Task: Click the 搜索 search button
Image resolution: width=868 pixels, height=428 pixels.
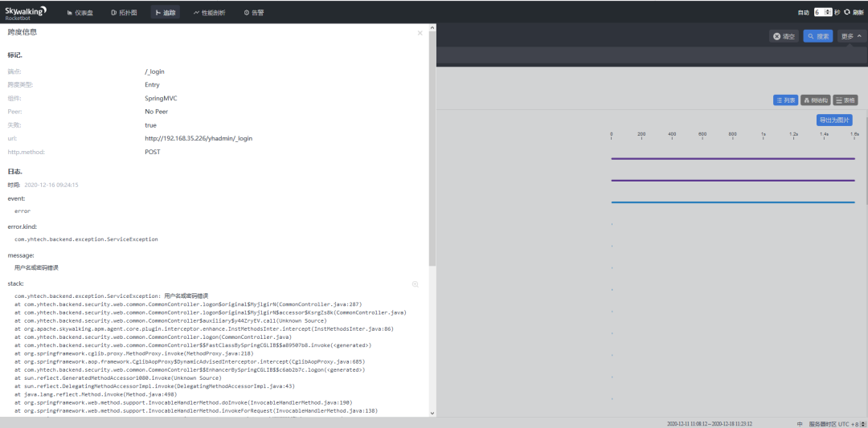Action: tap(818, 36)
